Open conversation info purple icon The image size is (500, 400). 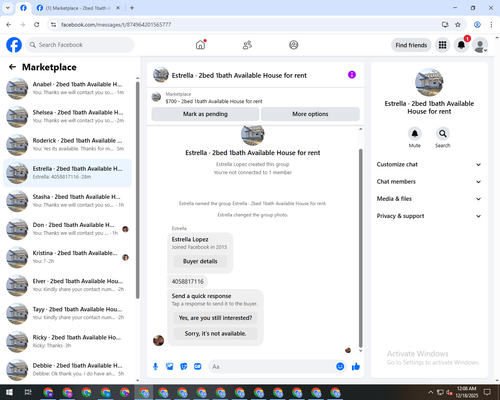point(352,75)
